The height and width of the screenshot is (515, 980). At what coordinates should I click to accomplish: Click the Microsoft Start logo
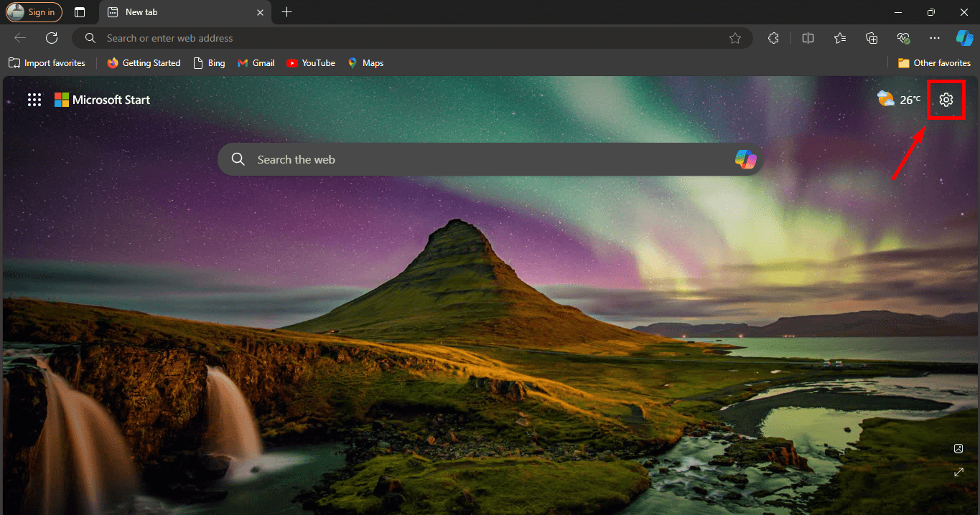(103, 100)
